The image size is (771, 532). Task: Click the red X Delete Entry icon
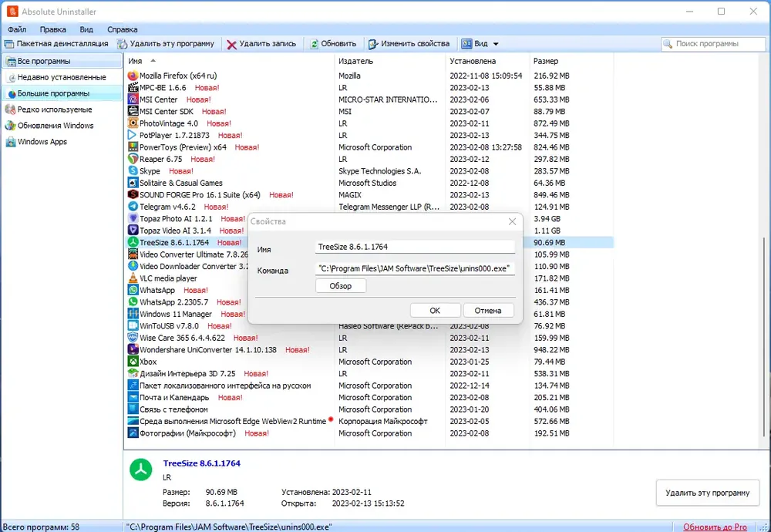(x=231, y=44)
